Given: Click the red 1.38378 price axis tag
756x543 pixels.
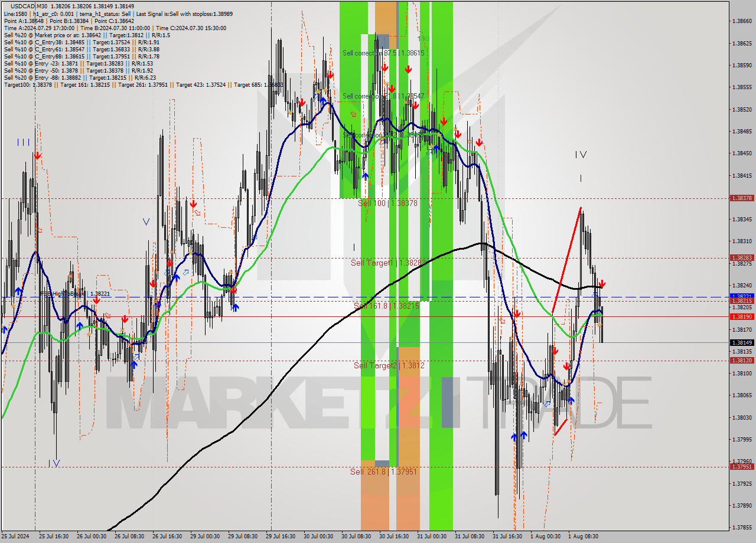Looking at the screenshot, I should 742,198.
